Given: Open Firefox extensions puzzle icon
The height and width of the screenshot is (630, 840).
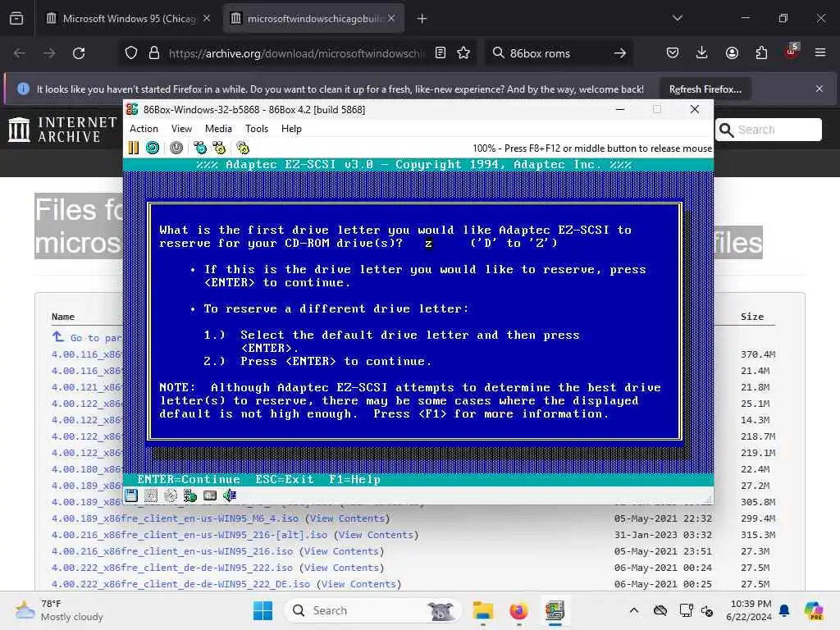Looking at the screenshot, I should coord(761,53).
